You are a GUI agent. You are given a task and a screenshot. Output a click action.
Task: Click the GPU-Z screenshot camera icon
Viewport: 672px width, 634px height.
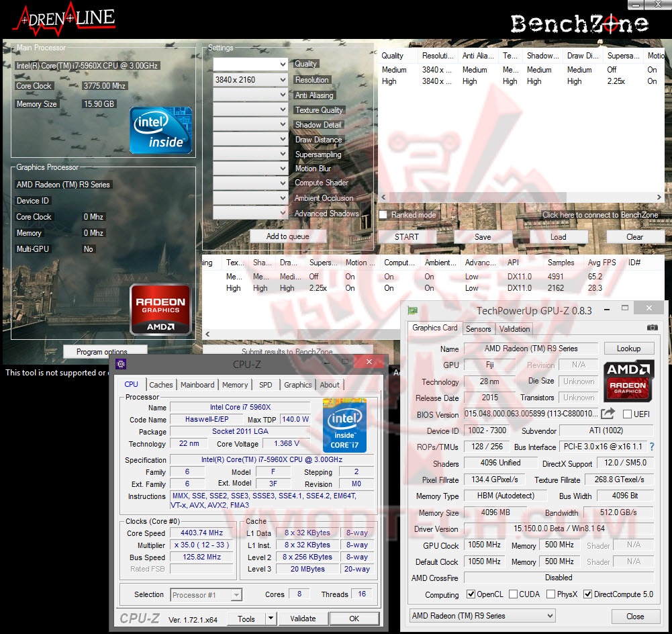point(652,328)
